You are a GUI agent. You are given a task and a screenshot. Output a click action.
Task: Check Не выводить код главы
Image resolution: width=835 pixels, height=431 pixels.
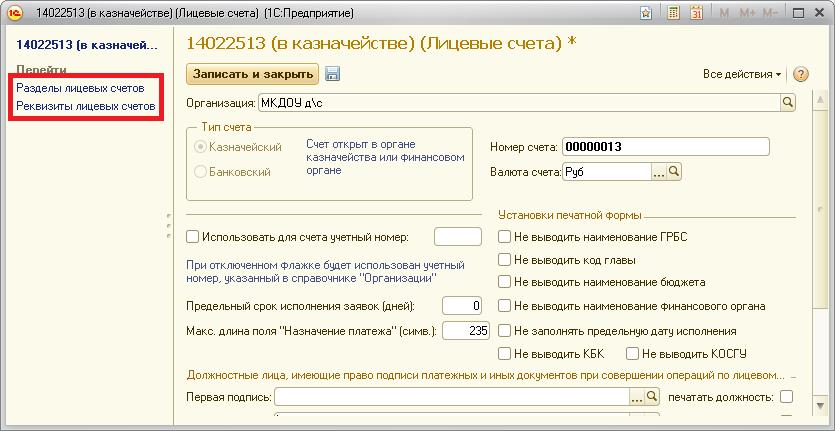point(504,260)
